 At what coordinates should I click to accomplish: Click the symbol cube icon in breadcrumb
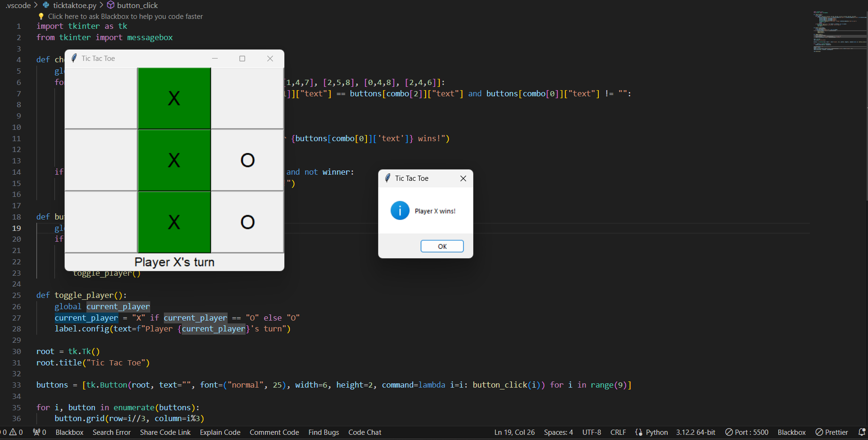click(111, 5)
